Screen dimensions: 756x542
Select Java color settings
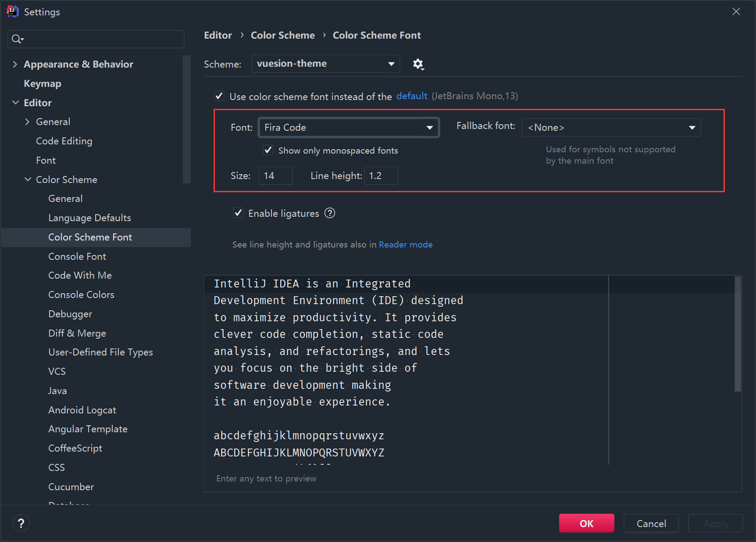[x=57, y=391]
